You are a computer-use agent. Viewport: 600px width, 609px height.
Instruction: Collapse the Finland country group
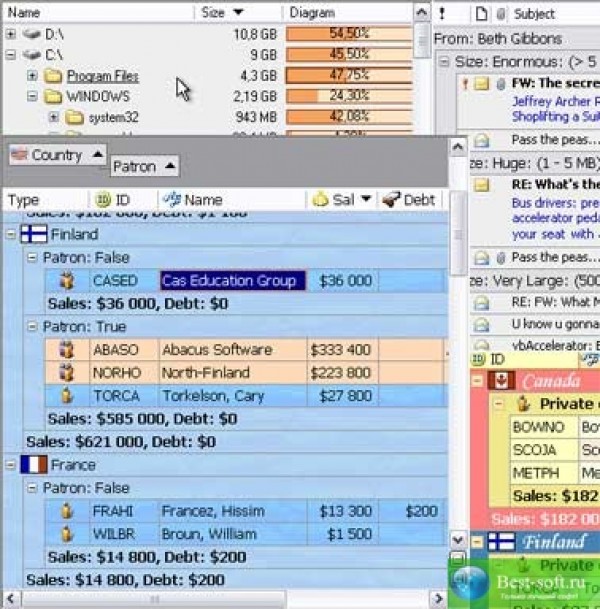pyautogui.click(x=11, y=234)
